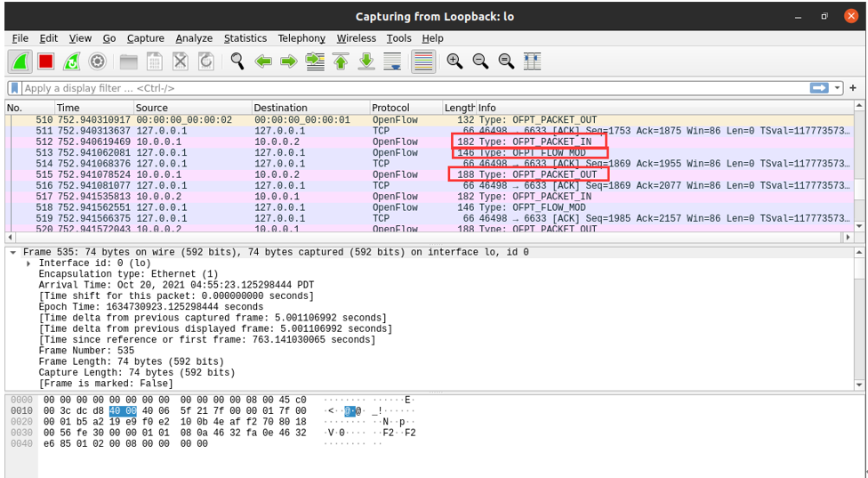This screenshot has width=868, height=478.
Task: Click the display filter bookmark icon
Action: point(15,88)
